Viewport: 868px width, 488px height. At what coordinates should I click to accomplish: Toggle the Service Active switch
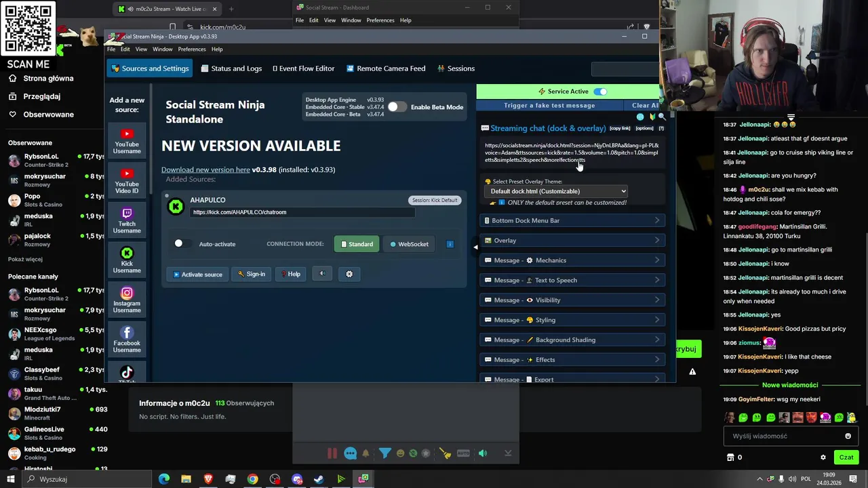pyautogui.click(x=600, y=91)
